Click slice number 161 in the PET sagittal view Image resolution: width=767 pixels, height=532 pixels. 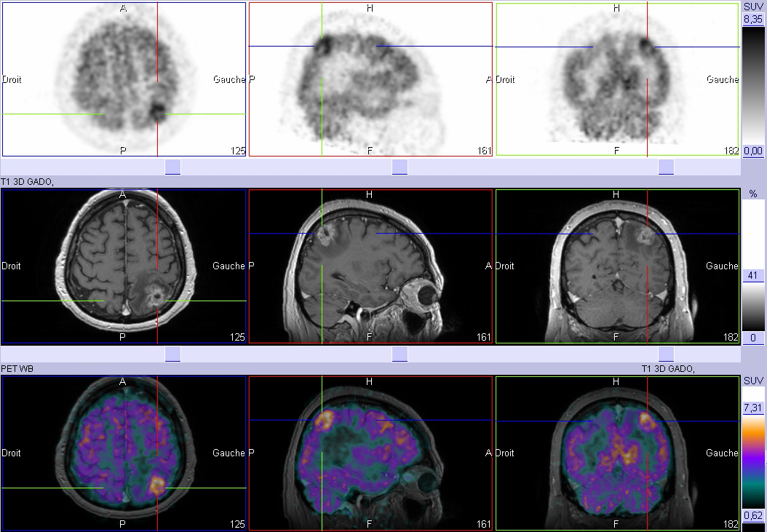484,151
